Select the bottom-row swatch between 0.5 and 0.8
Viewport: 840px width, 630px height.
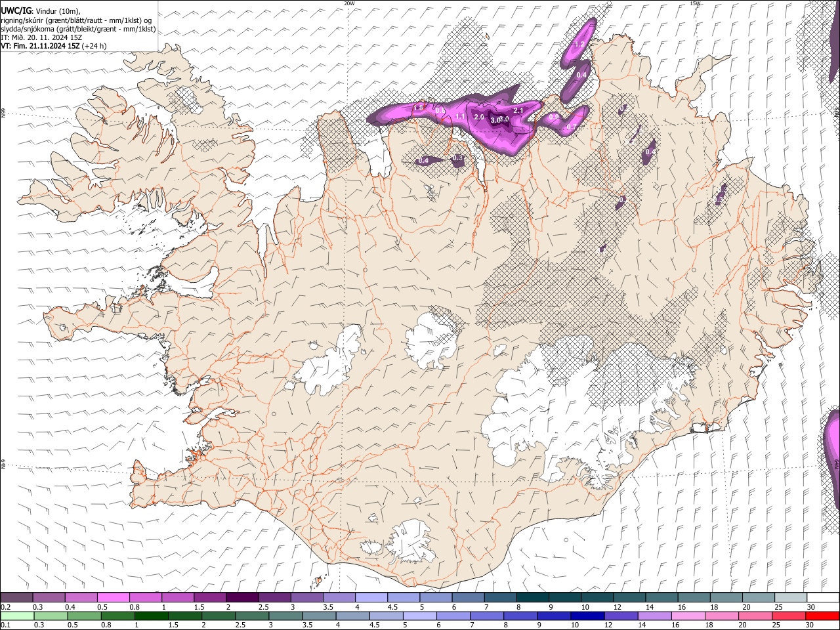coord(85,616)
